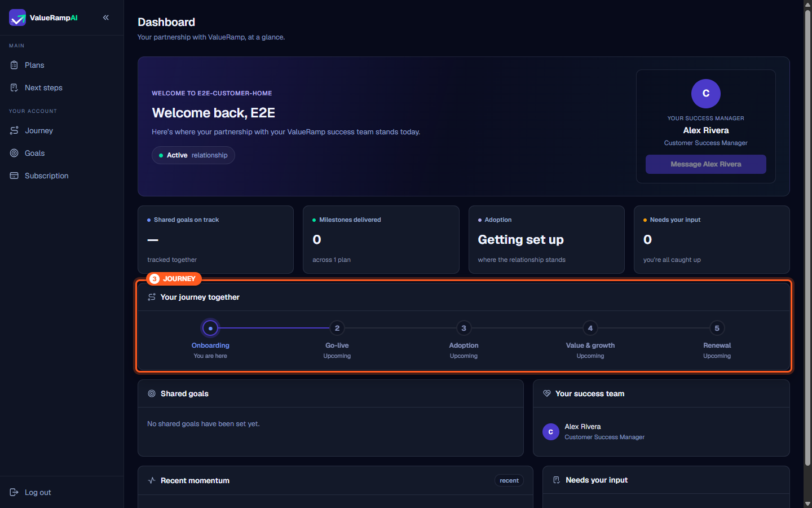This screenshot has width=812, height=508.
Task: Message Alex Rivera button
Action: 706,164
